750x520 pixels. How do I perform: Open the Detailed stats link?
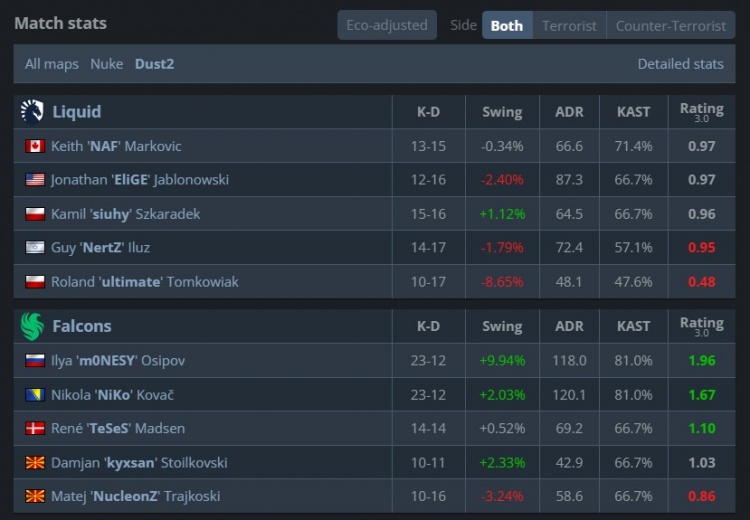point(680,64)
